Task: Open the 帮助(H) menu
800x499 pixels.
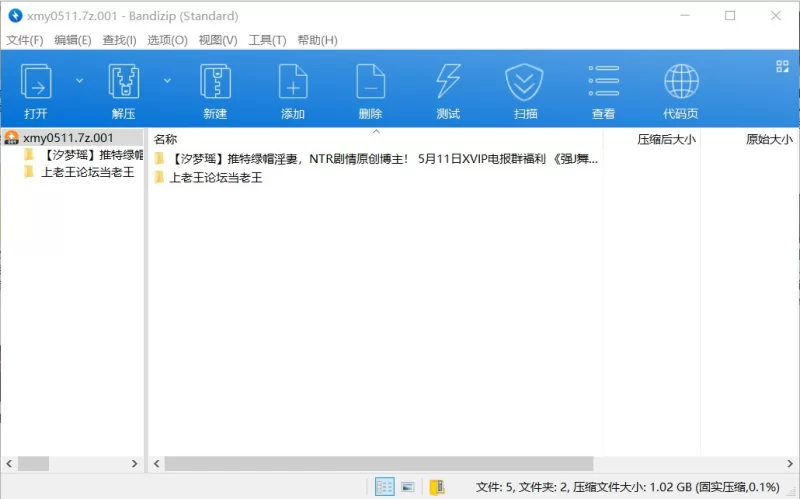Action: click(317, 40)
